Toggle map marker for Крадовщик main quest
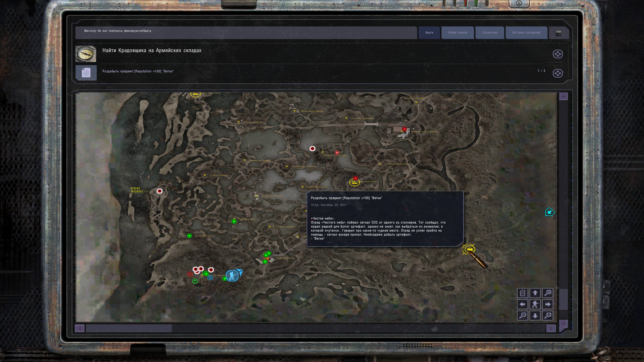This screenshot has width=644, height=362. point(557,54)
